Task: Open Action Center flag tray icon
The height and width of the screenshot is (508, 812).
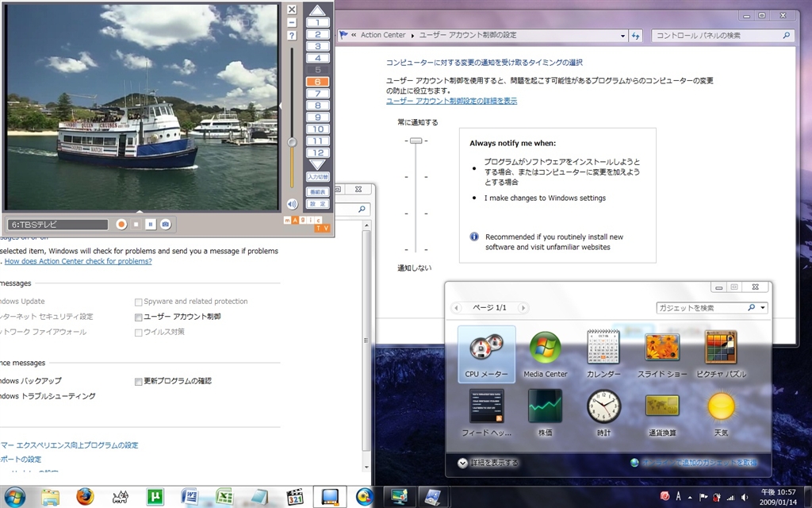Action: [703, 497]
